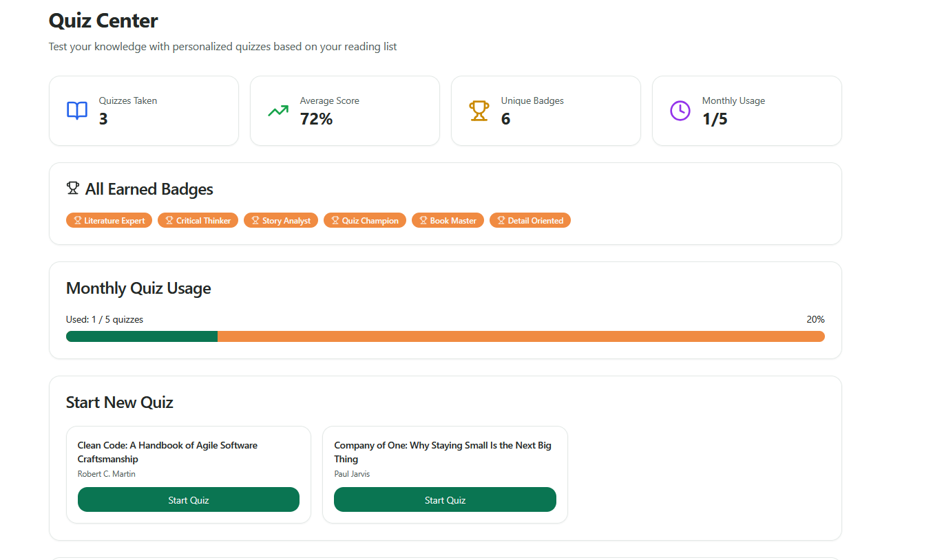Click the trophy icon in Literature Expert badge
The width and height of the screenshot is (933, 560).
click(x=78, y=221)
